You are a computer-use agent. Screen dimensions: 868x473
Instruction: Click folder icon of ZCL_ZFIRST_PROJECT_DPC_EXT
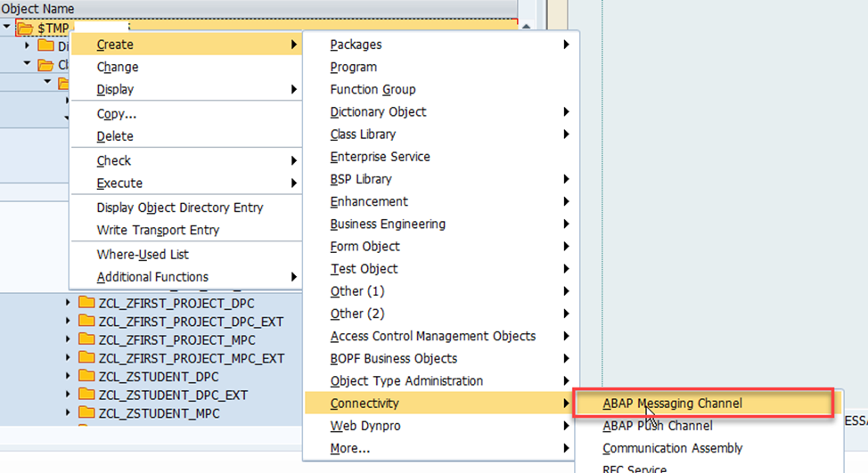[x=86, y=321]
